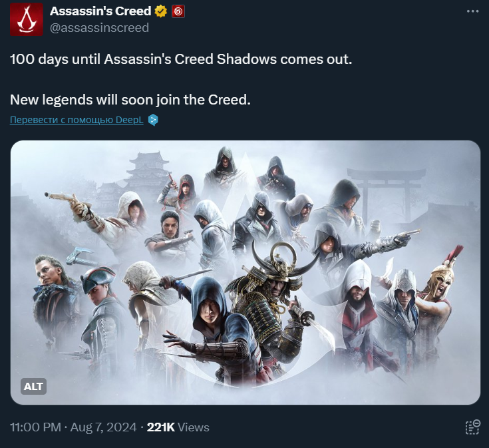This screenshot has height=448, width=489.
Task: Click the 221K Views counter
Action: click(x=178, y=427)
